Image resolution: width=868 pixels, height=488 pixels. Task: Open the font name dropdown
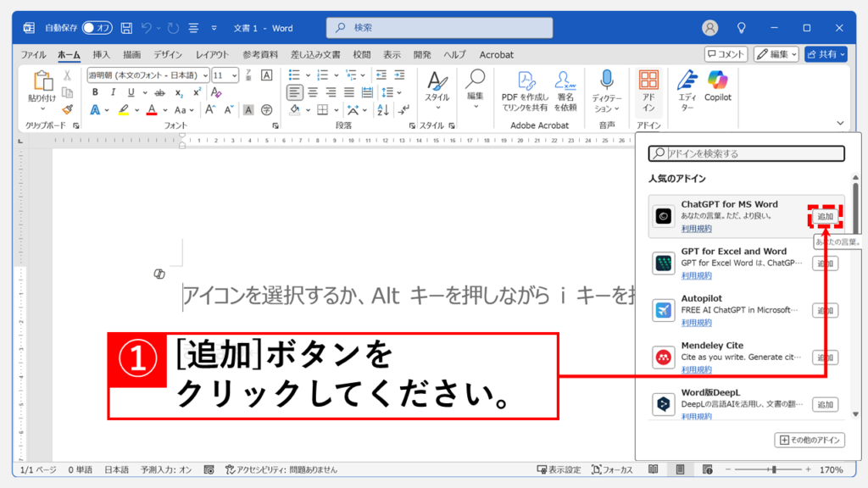[x=205, y=75]
